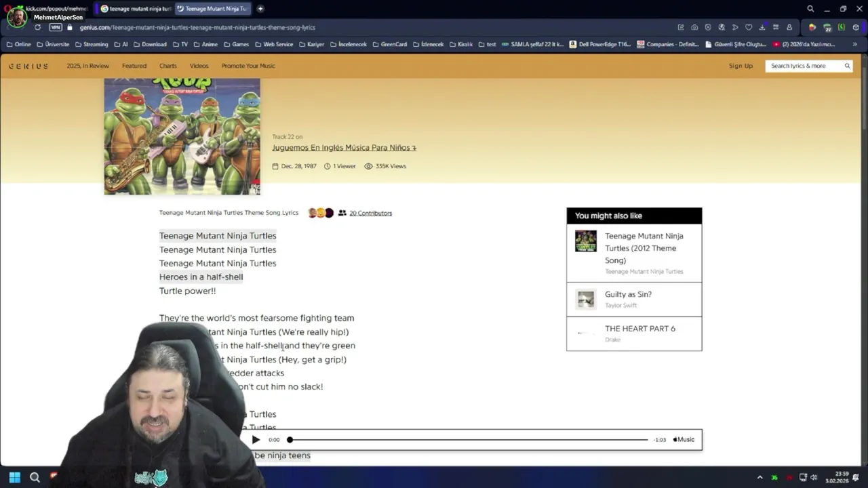Click the ad blocker shield icon
868x488 pixels.
(708, 27)
